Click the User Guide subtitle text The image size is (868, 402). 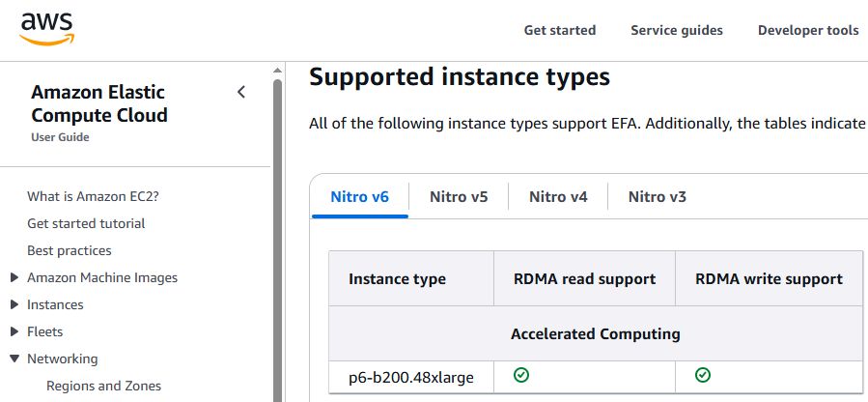(x=60, y=137)
